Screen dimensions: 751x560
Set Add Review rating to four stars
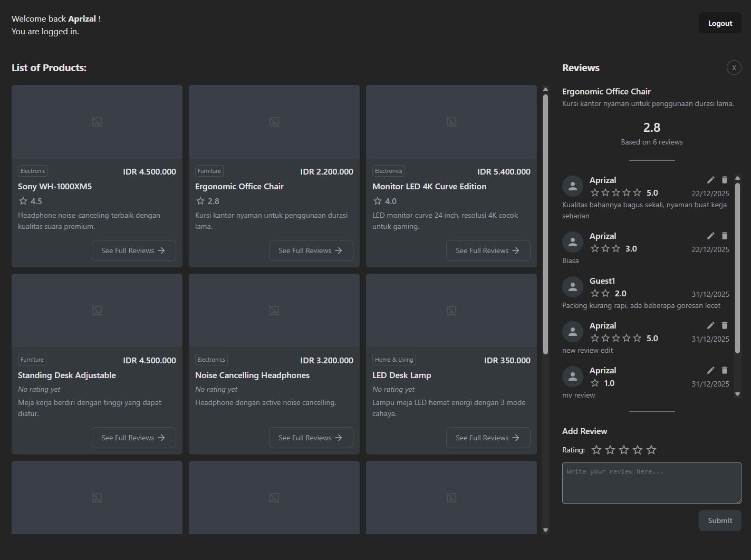pyautogui.click(x=638, y=450)
